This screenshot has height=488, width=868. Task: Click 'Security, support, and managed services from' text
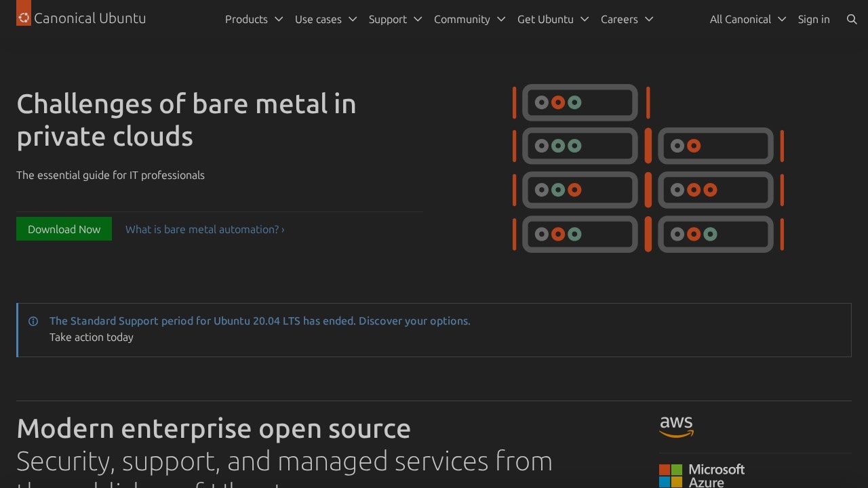click(284, 462)
